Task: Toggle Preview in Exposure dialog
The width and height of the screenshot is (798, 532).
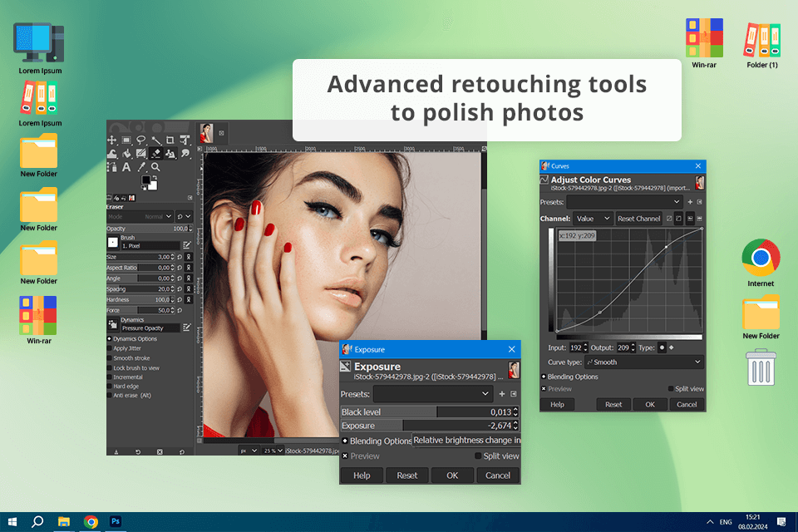Action: (x=345, y=456)
